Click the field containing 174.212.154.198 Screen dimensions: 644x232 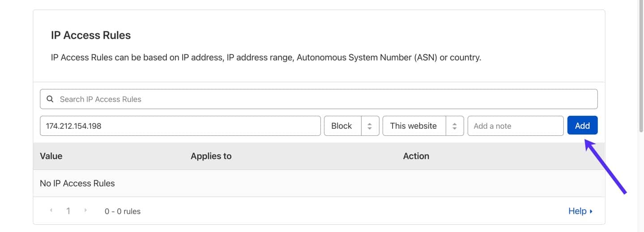coord(180,126)
